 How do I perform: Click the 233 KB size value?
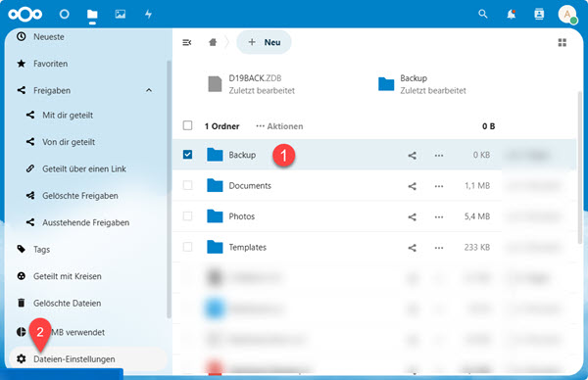pos(477,248)
